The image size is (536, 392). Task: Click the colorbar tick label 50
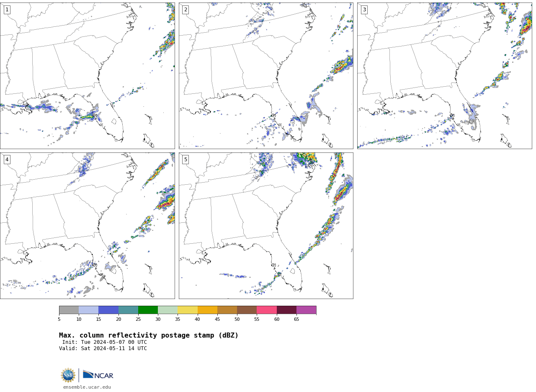click(237, 319)
